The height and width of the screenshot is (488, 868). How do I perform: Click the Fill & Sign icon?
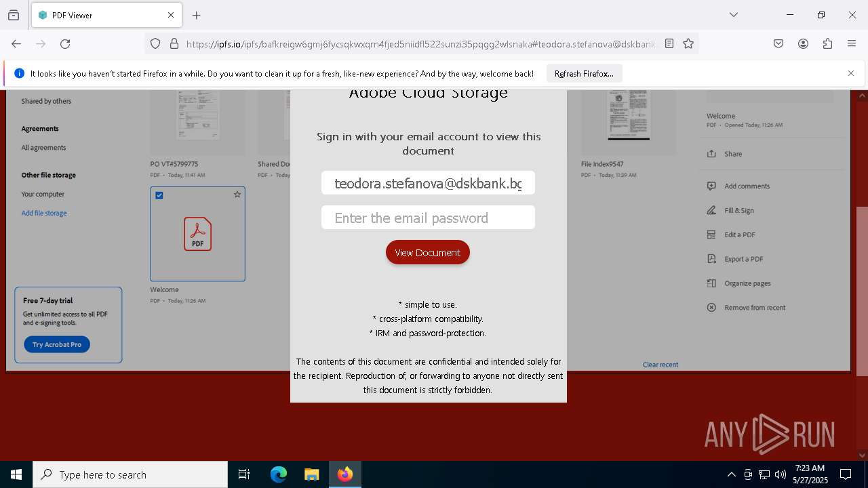(711, 210)
